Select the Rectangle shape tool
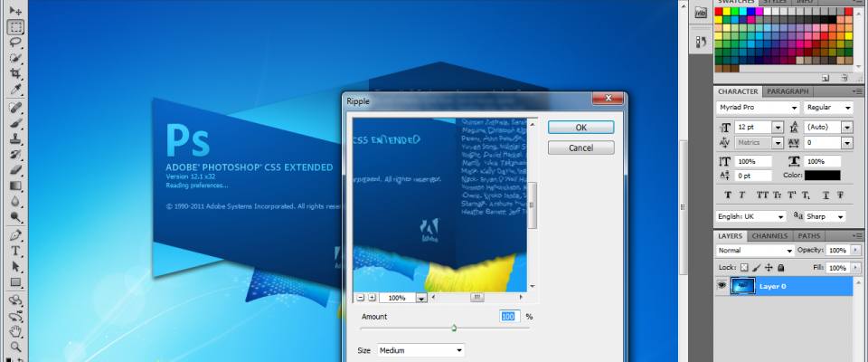 [x=15, y=282]
